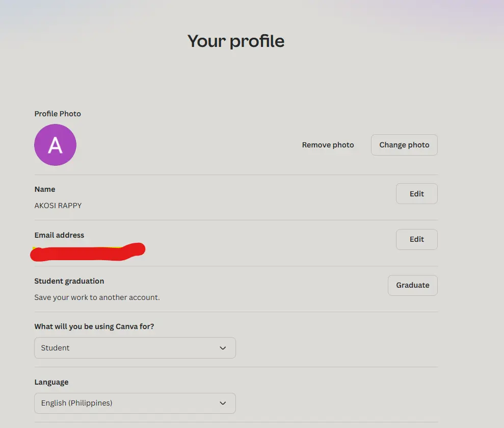
Task: Click the Student graduation label
Action: click(69, 281)
